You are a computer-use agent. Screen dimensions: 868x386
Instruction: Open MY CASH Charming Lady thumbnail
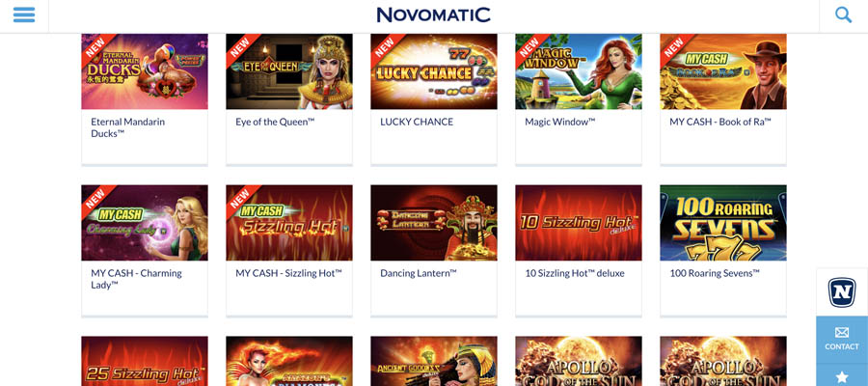click(x=145, y=223)
